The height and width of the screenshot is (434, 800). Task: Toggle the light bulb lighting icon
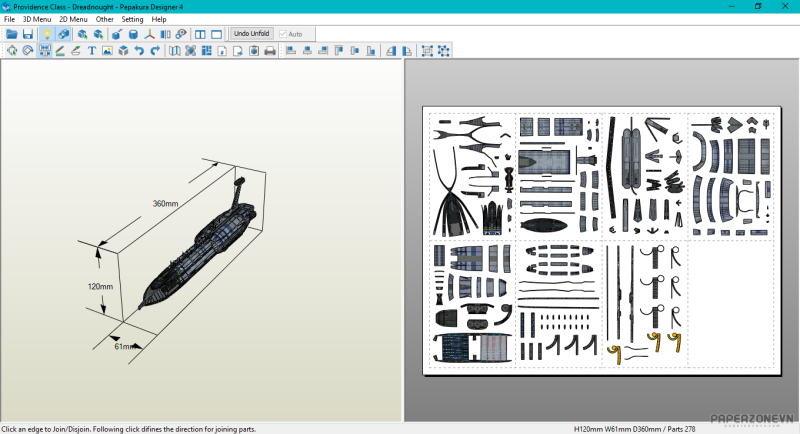46,34
